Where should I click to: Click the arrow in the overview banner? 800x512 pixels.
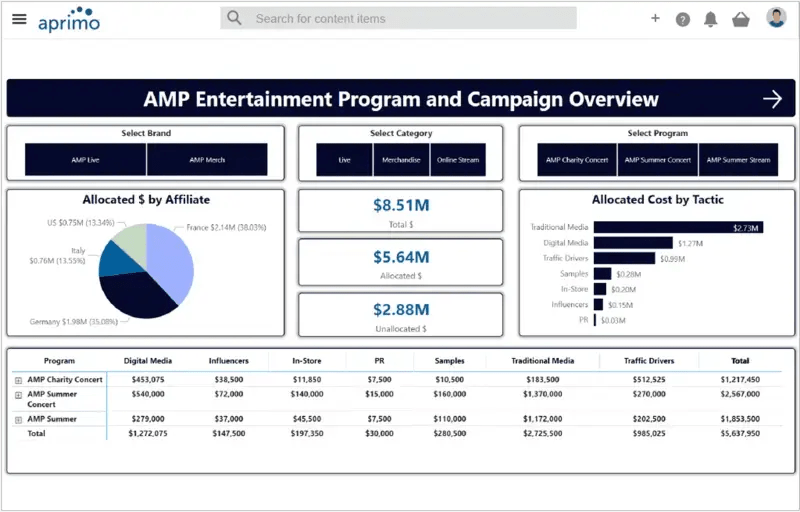point(772,99)
